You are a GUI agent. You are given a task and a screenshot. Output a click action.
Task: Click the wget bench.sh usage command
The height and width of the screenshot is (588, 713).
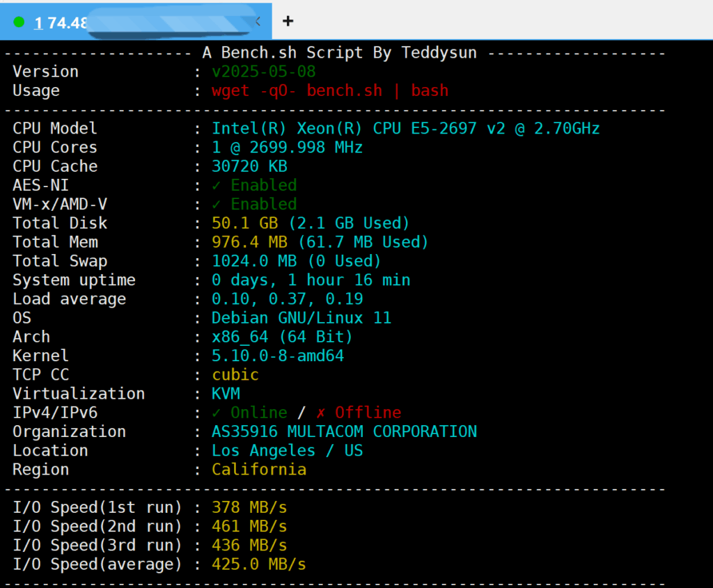[x=330, y=90]
